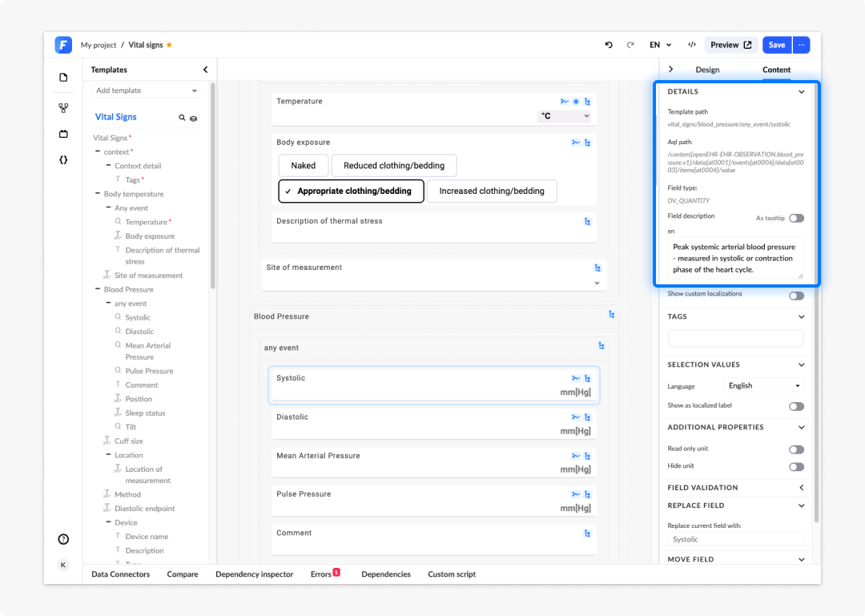The height and width of the screenshot is (616, 865).
Task: Switch to the Content tab
Action: click(x=776, y=70)
